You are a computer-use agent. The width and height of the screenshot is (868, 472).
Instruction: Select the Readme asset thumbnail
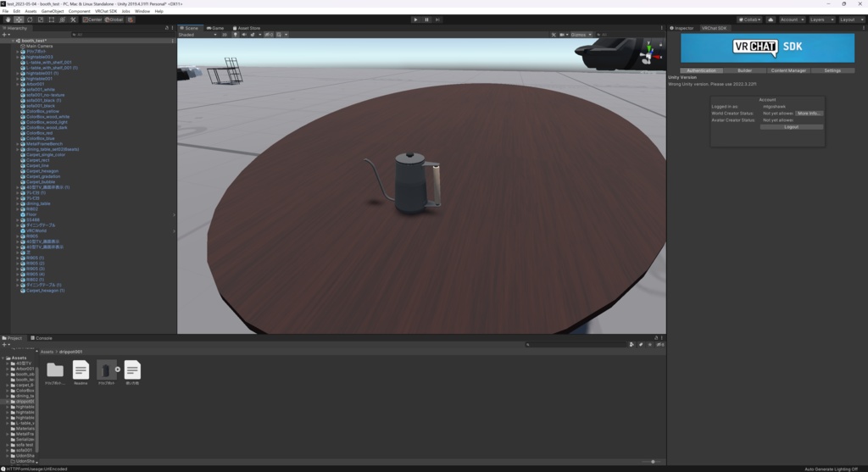[81, 372]
